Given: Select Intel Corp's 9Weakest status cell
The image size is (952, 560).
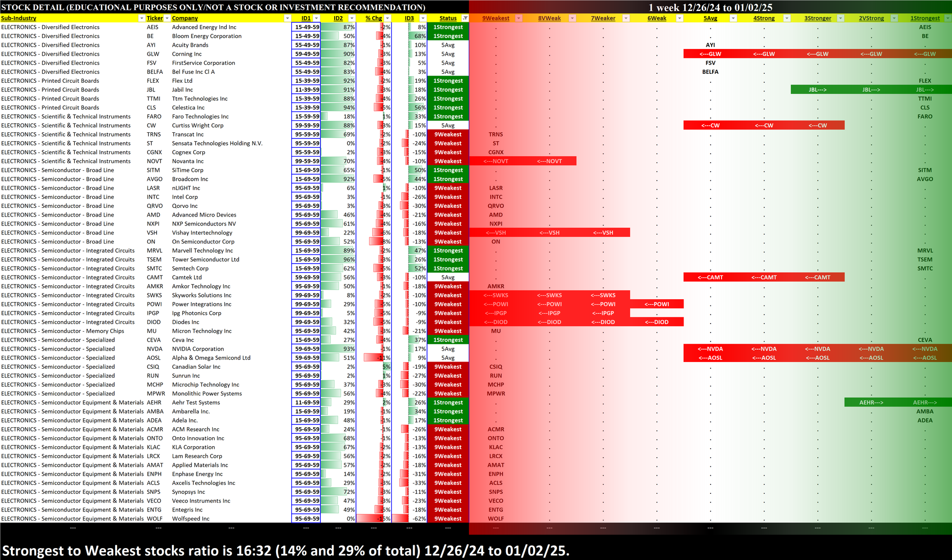Looking at the screenshot, I should click(447, 197).
